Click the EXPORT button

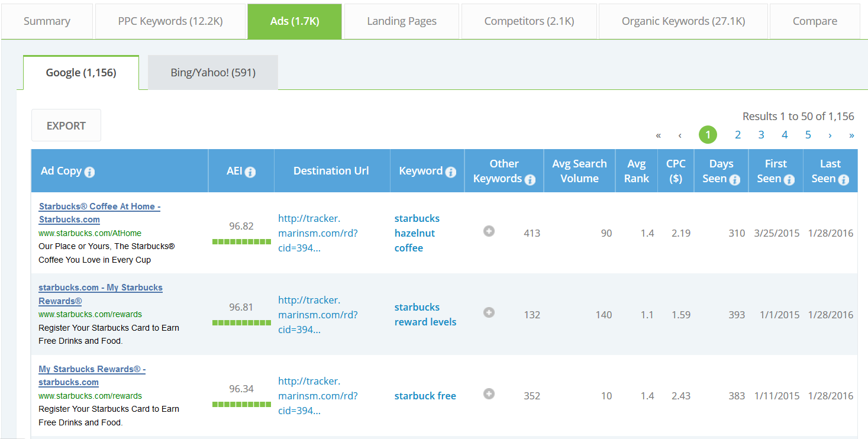pos(66,125)
